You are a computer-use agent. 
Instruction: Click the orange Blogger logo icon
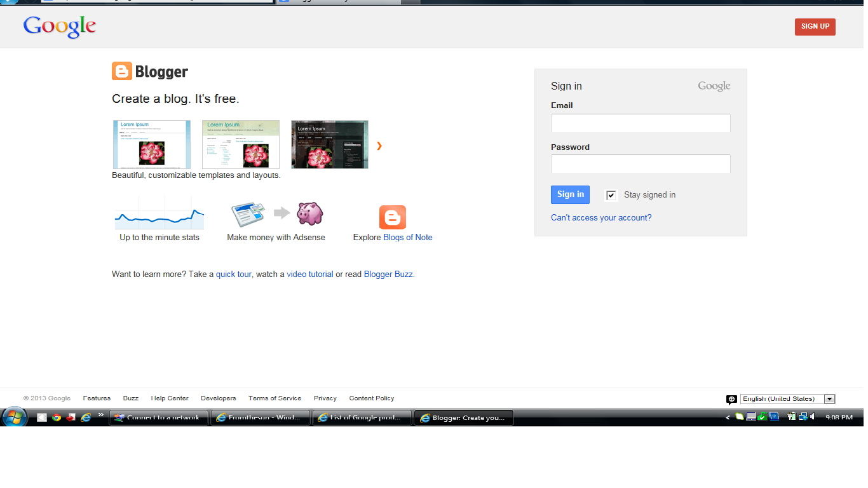[x=121, y=71]
